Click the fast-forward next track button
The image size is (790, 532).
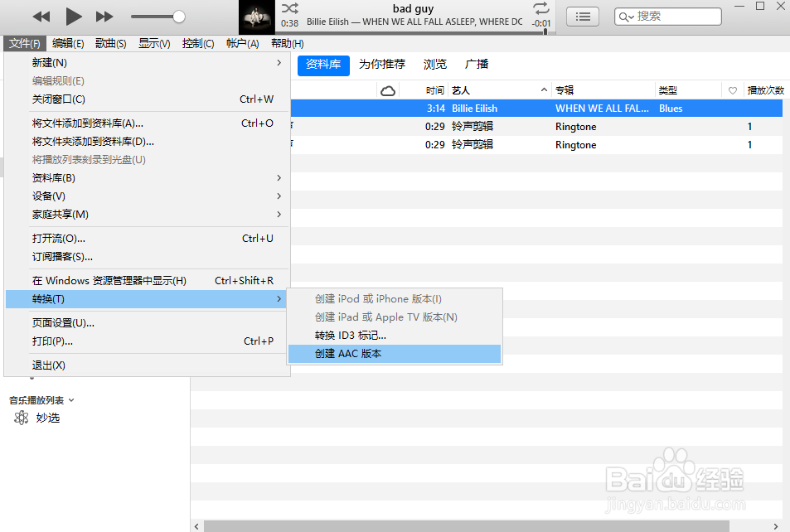(104, 17)
